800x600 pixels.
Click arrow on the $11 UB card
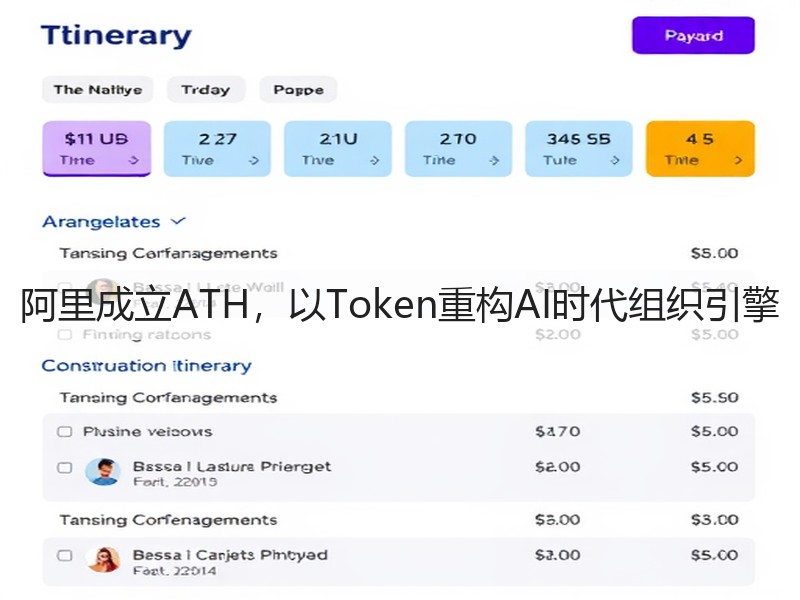point(134,160)
